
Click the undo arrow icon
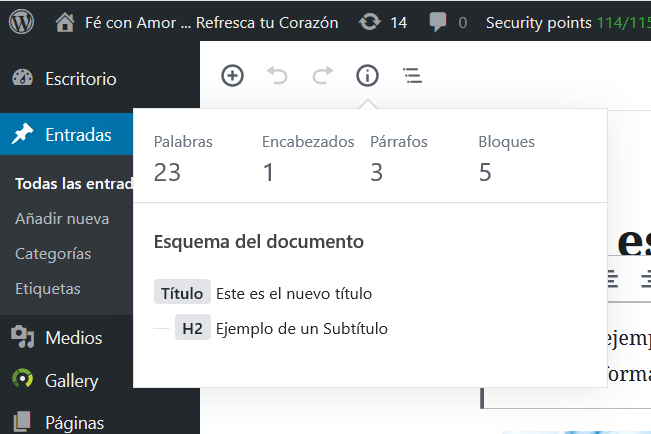(x=278, y=75)
